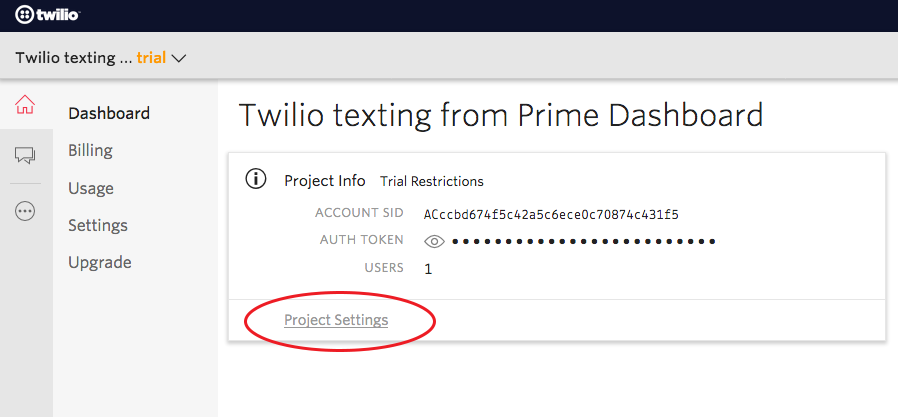Open the Home icon in the sidebar
Image resolution: width=898 pixels, height=417 pixels.
coord(25,104)
